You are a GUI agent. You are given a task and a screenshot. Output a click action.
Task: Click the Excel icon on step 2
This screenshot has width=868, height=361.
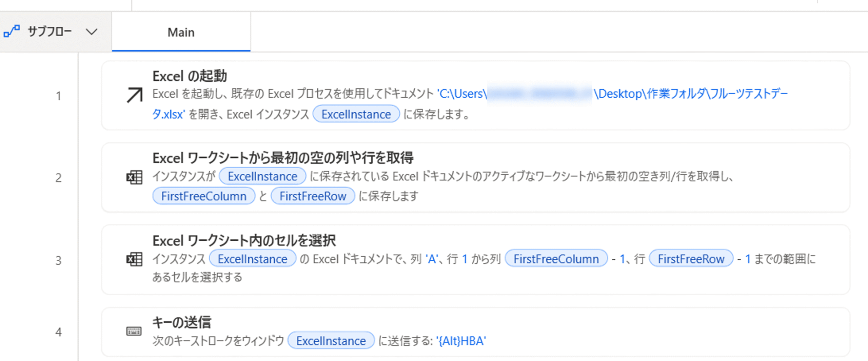(x=134, y=177)
